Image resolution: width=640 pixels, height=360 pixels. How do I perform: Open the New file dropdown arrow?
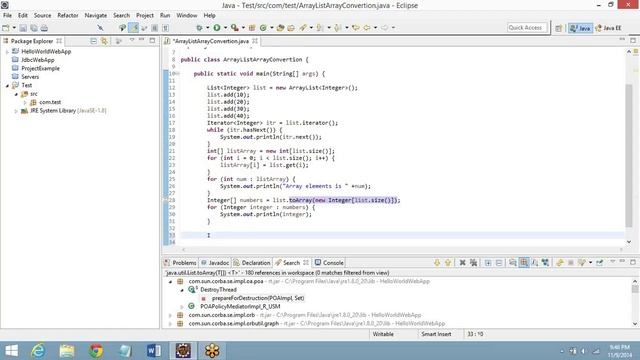tap(14, 28)
